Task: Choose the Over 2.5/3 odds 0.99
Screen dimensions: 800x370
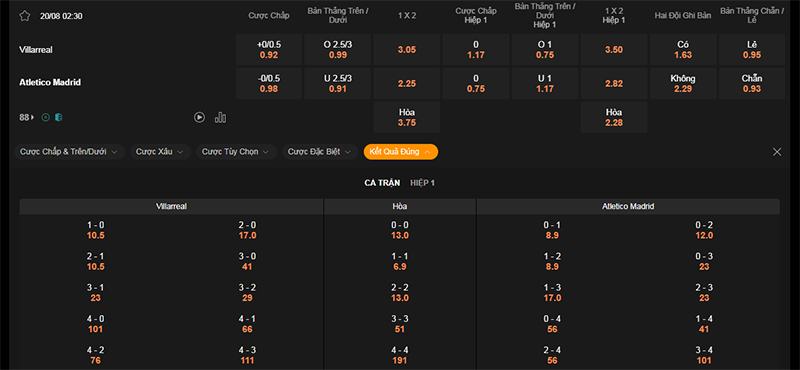Action: [x=338, y=50]
